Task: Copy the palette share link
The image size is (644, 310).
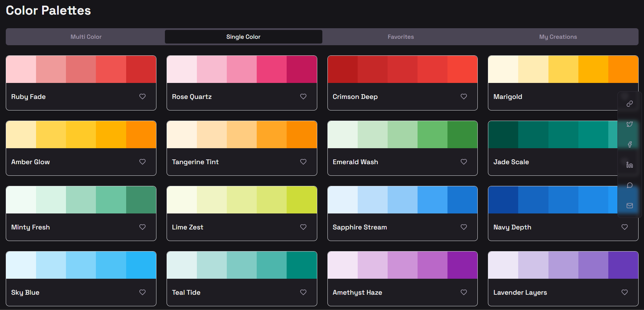Action: [629, 103]
